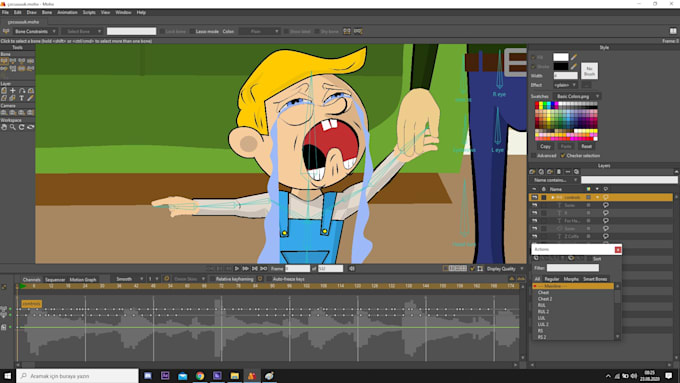Image resolution: width=680 pixels, height=383 pixels.
Task: Click the New Layer icon in Layers panel
Action: (533, 172)
